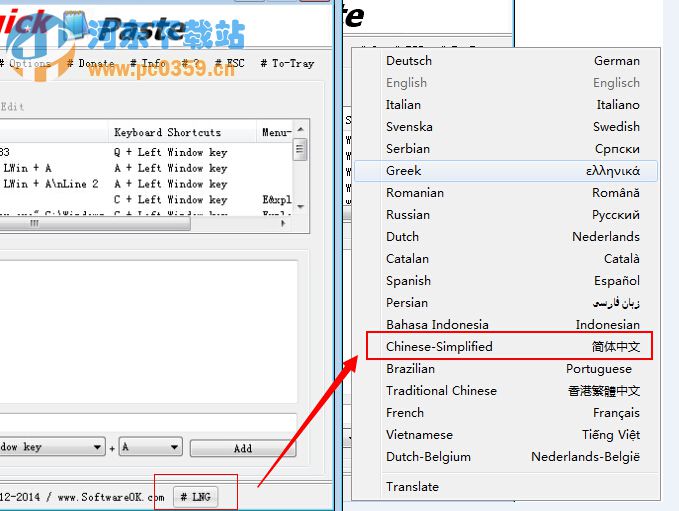This screenshot has width=679, height=511.
Task: Send the window # To-Tray
Action: click(287, 63)
